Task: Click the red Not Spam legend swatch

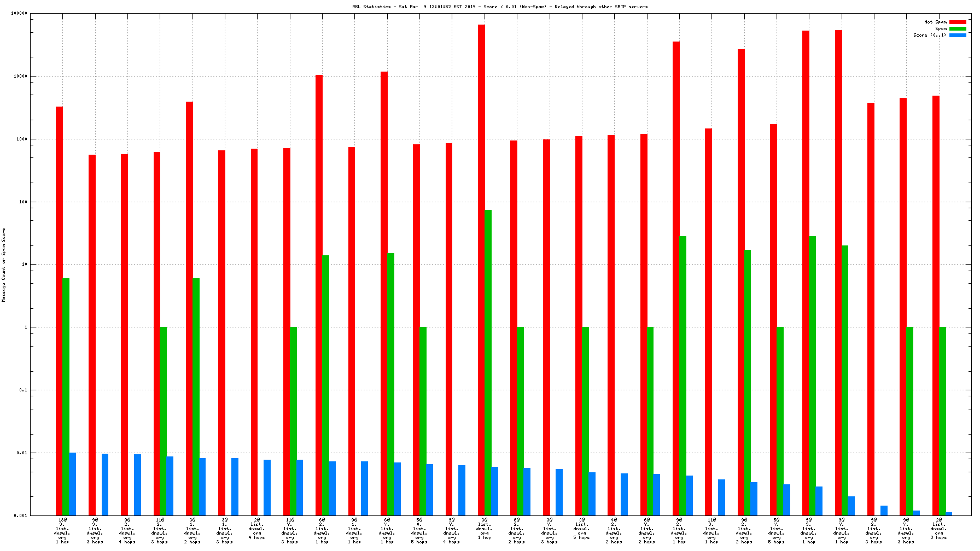Action: (x=958, y=22)
